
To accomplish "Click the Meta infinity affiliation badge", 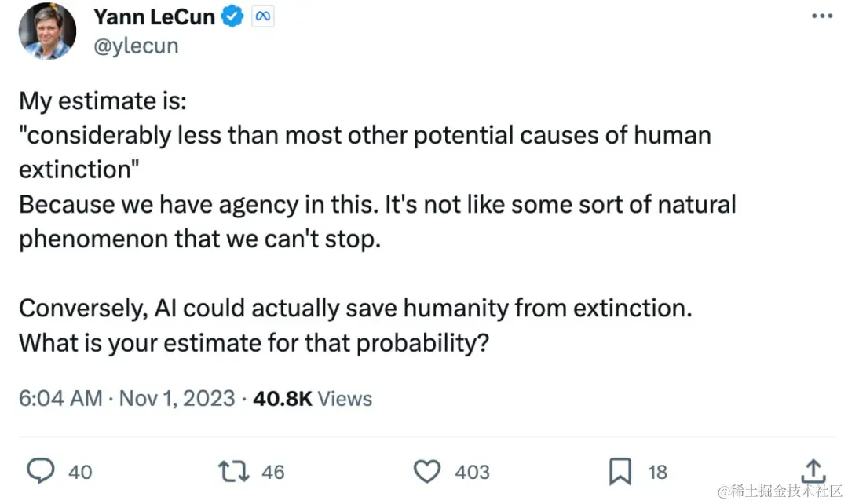I will (263, 16).
